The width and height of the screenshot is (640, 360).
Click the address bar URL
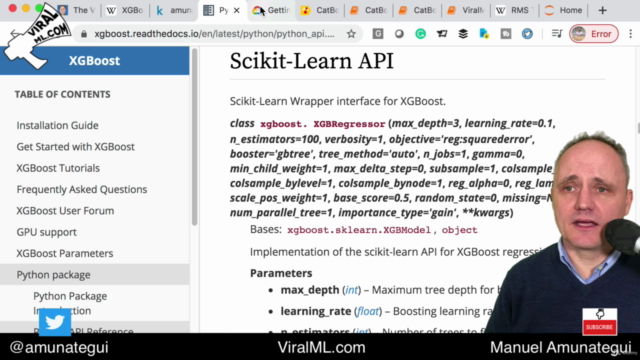214,34
